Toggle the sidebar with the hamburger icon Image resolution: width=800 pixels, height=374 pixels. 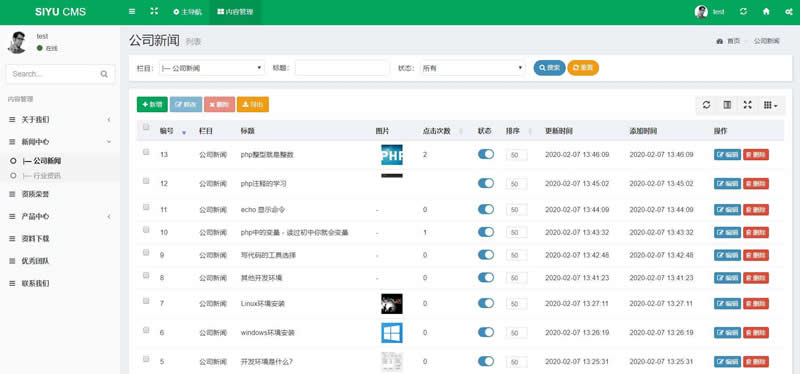[x=132, y=12]
